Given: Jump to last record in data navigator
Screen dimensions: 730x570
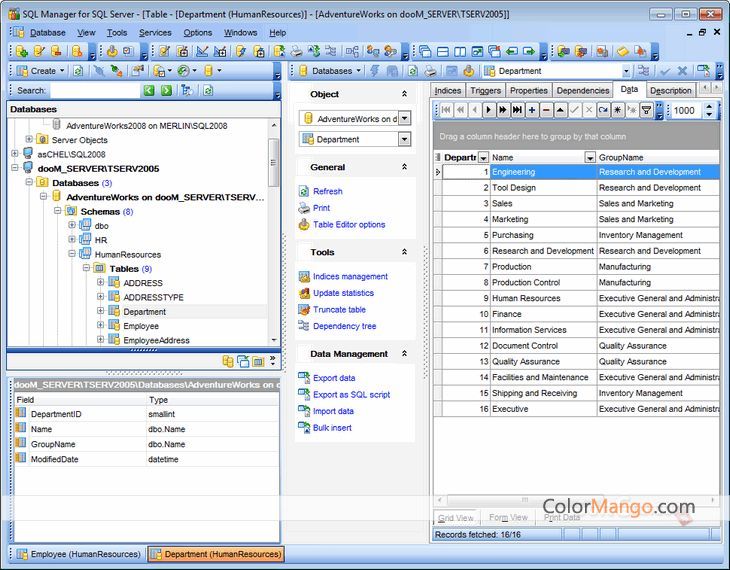Looking at the screenshot, I should tap(517, 110).
